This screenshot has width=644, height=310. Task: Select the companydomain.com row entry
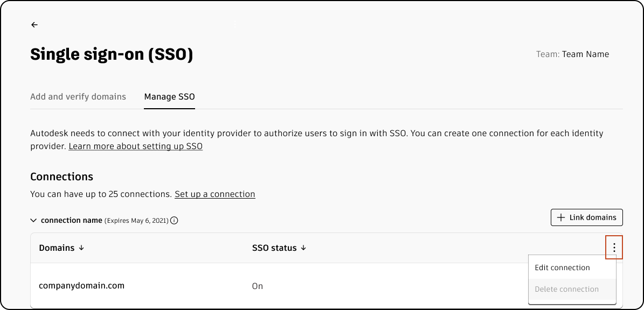click(81, 286)
